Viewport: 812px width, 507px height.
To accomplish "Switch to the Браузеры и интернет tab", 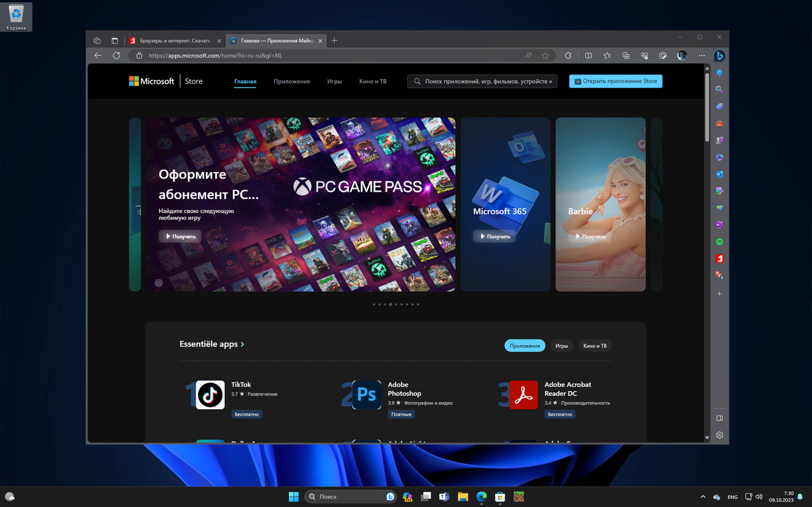I will (174, 41).
